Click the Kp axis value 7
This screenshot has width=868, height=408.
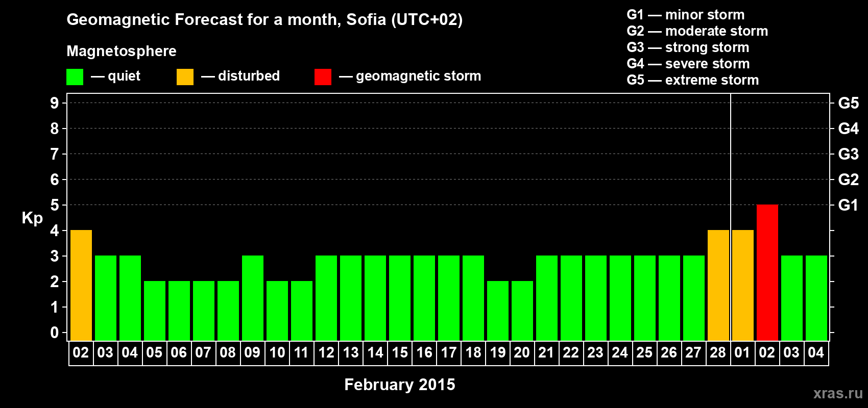[55, 154]
